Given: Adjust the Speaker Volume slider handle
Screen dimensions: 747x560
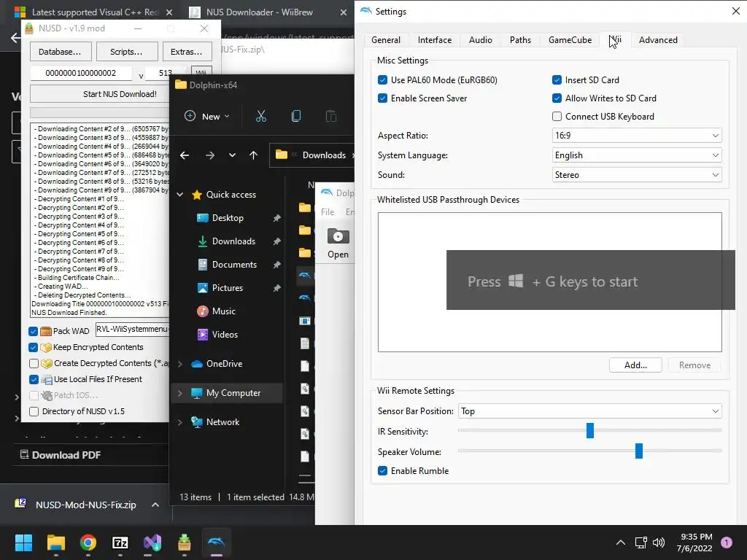Looking at the screenshot, I should pos(639,451).
